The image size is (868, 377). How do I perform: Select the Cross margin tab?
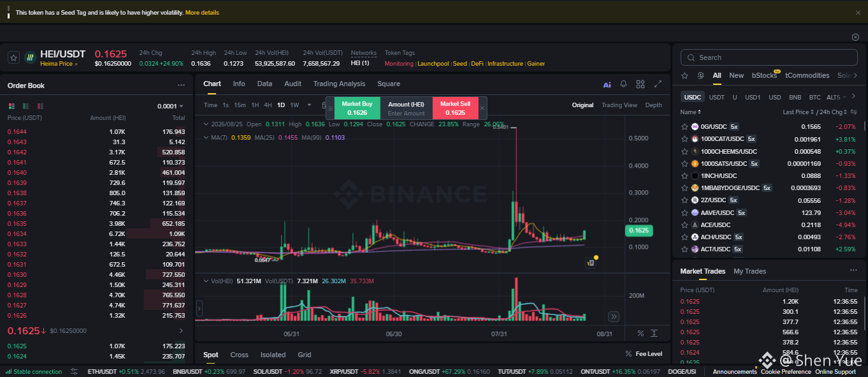(x=239, y=355)
